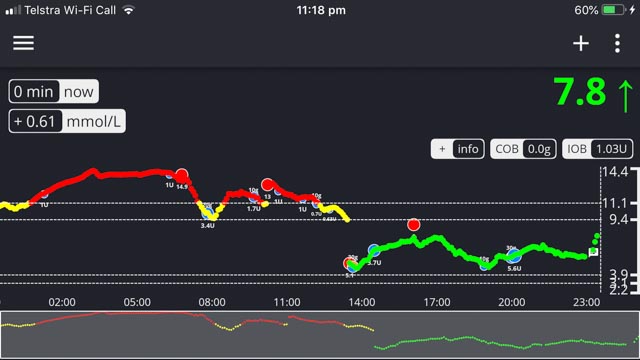
Task: Open the three-dot overflow menu
Action: click(x=617, y=43)
